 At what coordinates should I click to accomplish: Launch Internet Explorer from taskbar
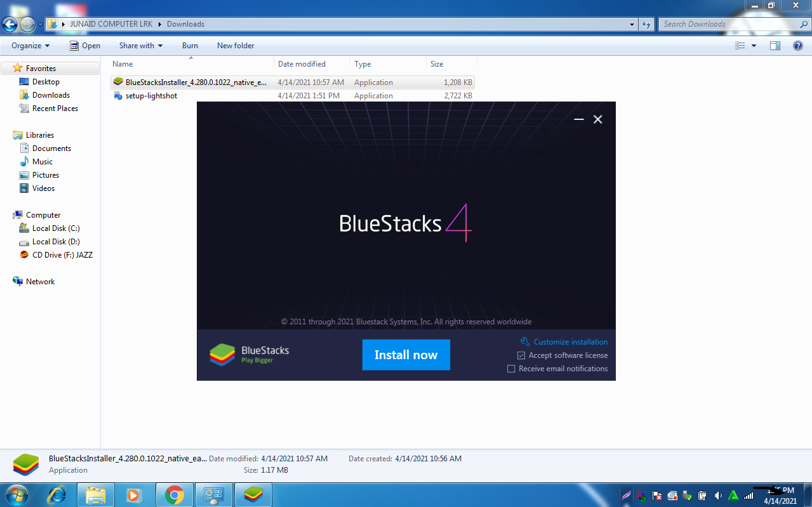[x=58, y=495]
